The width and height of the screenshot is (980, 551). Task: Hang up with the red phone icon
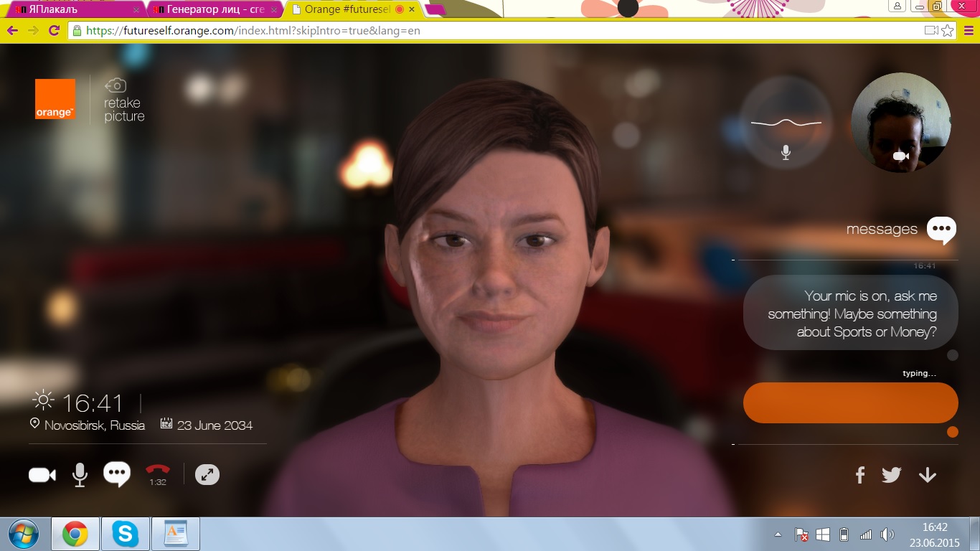(158, 470)
